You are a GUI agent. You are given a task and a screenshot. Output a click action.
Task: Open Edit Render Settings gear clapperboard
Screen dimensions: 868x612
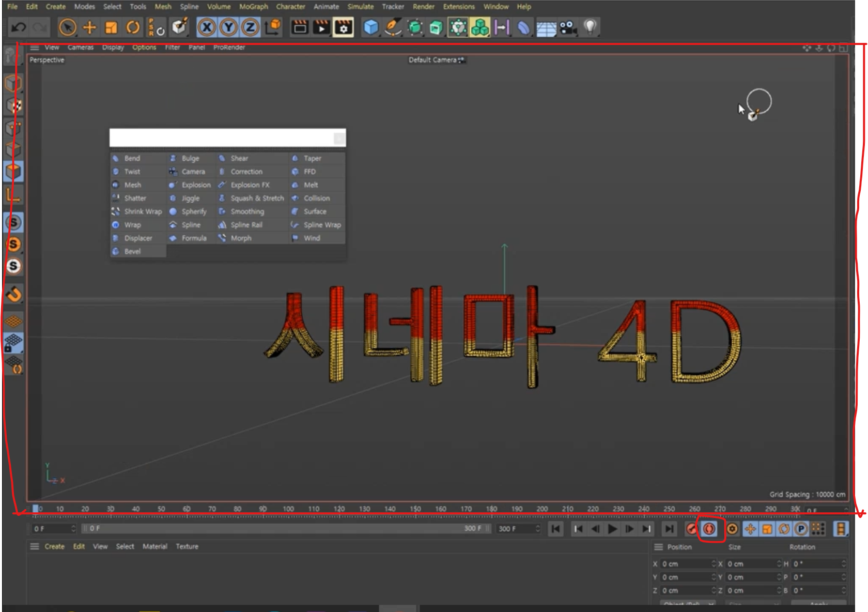click(x=343, y=27)
